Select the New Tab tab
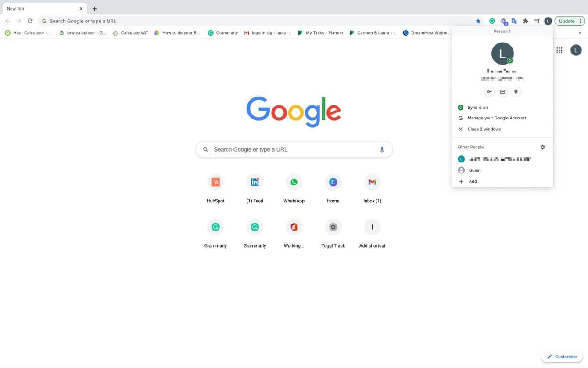This screenshot has width=588, height=368. [44, 9]
